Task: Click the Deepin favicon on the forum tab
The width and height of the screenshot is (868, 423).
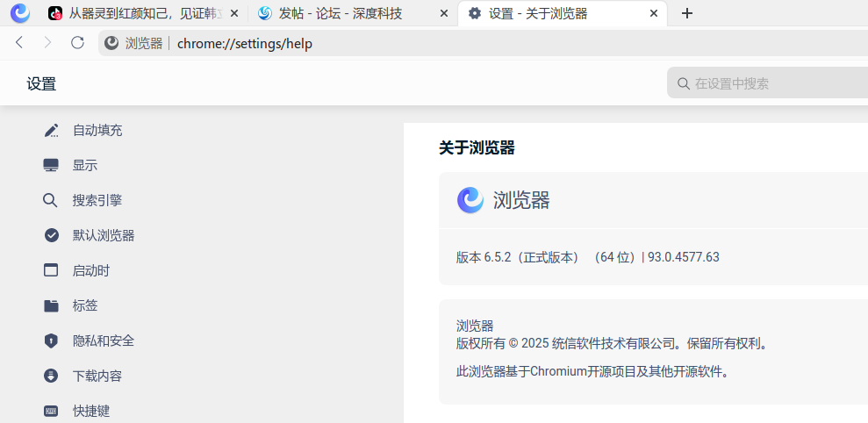Action: pos(265,14)
